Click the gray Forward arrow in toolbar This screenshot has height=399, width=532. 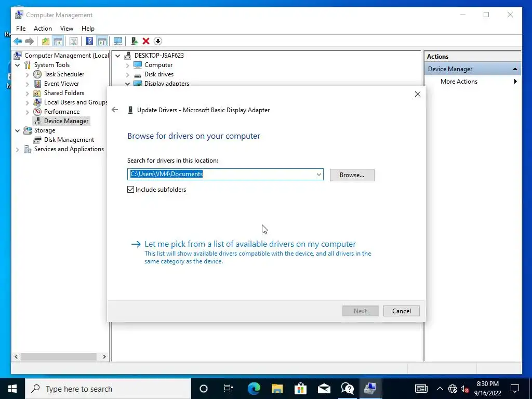pyautogui.click(x=30, y=42)
